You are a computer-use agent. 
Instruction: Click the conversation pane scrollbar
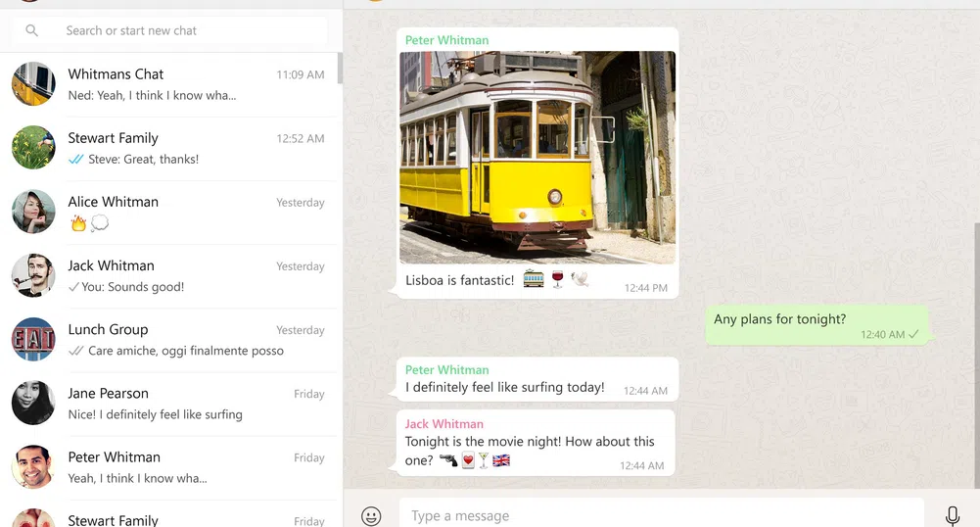(x=977, y=355)
